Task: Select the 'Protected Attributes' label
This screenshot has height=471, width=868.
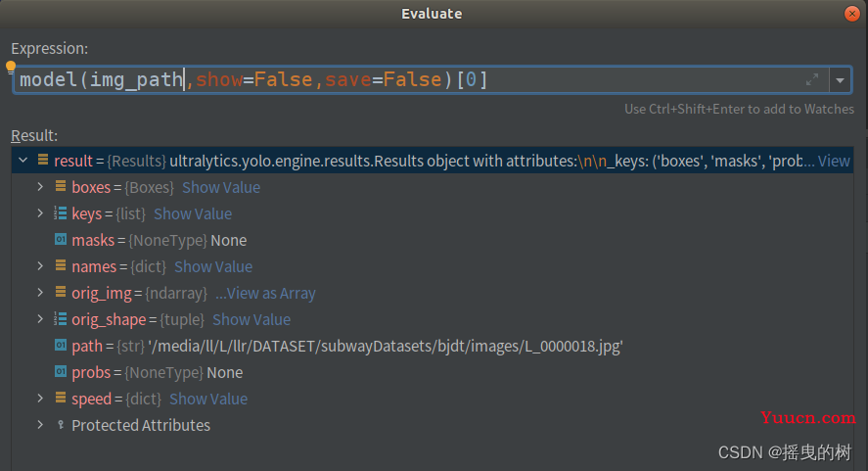Action: click(x=141, y=426)
